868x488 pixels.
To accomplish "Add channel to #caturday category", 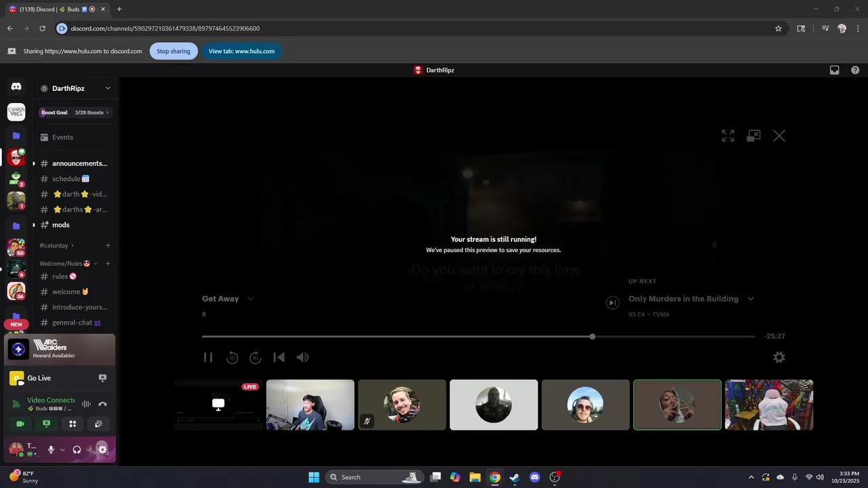I will (108, 245).
